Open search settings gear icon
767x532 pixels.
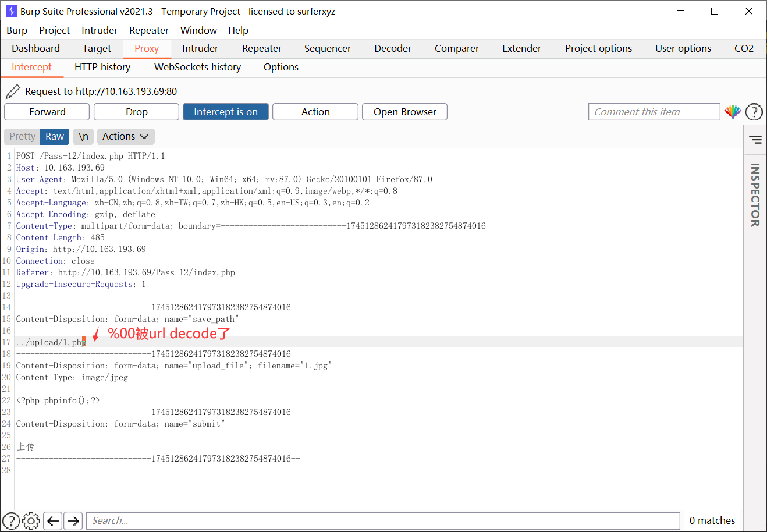[31, 520]
